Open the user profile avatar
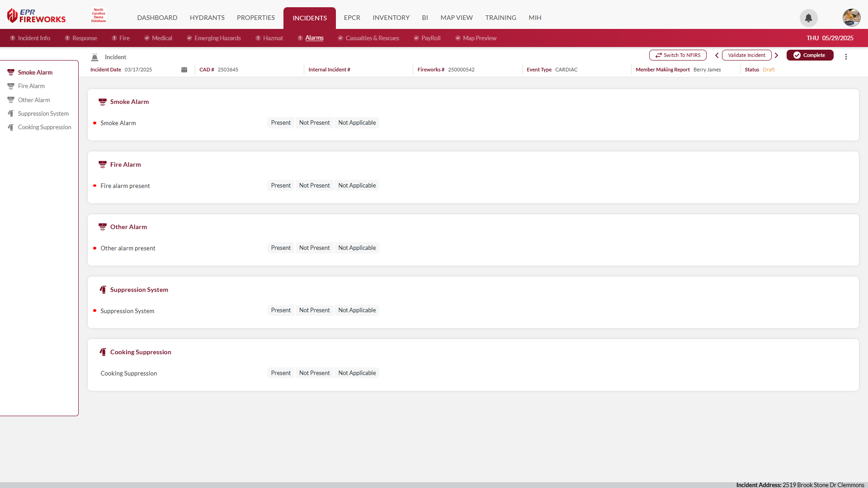This screenshot has height=488, width=868. [851, 18]
